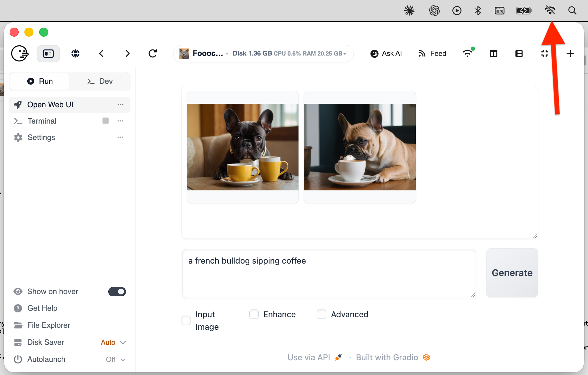Open the Feed button
The width and height of the screenshot is (588, 375).
tap(432, 54)
